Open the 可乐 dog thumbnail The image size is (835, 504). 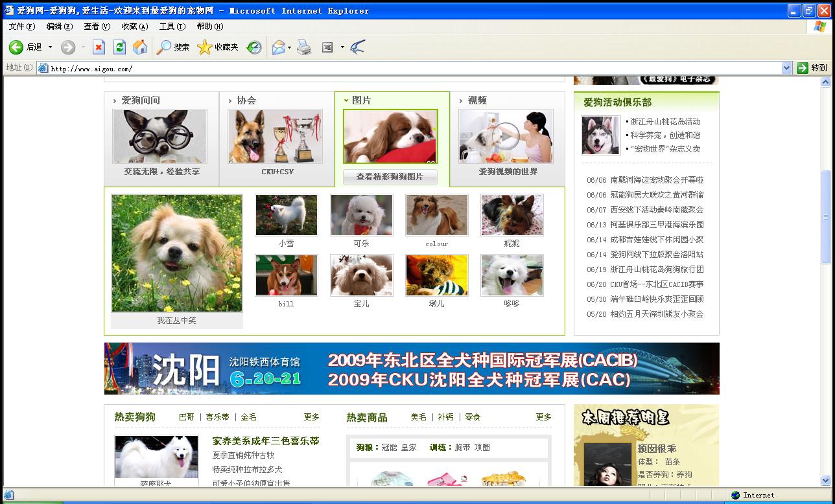tap(362, 214)
